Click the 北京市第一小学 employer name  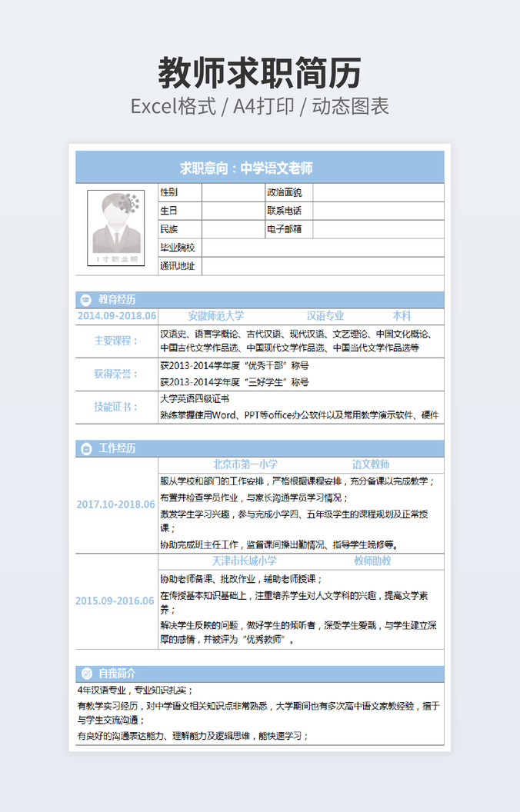point(245,464)
